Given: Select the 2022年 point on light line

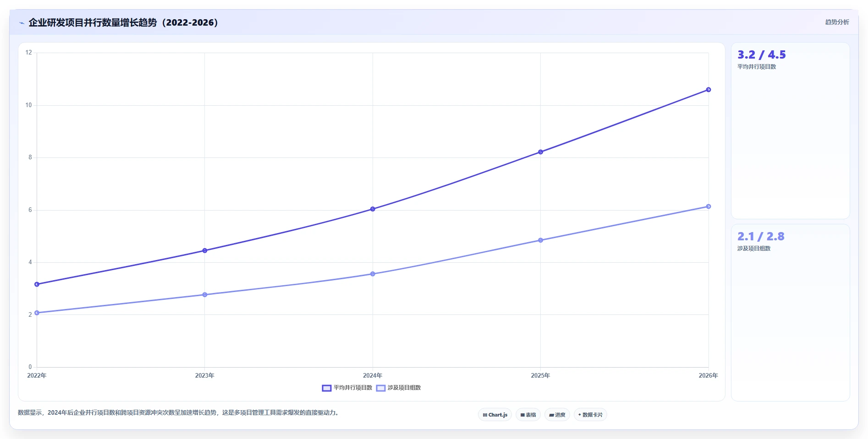Looking at the screenshot, I should coord(37,313).
